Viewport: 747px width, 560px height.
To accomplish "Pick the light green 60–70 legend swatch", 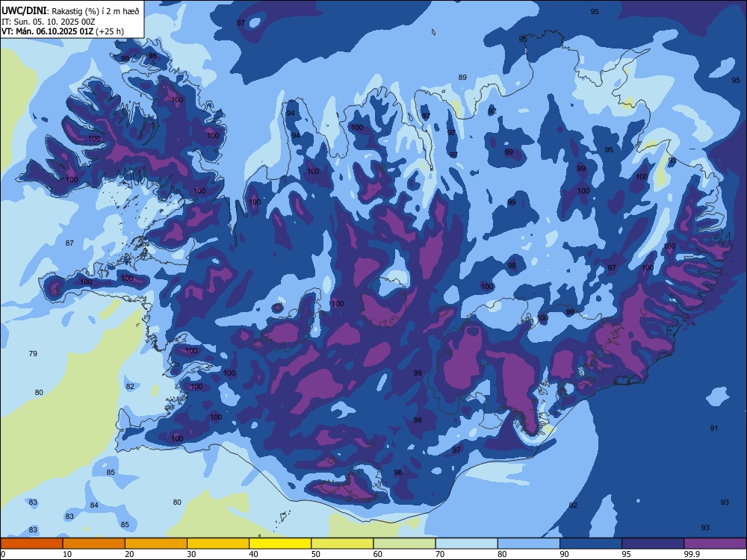I will point(404,544).
